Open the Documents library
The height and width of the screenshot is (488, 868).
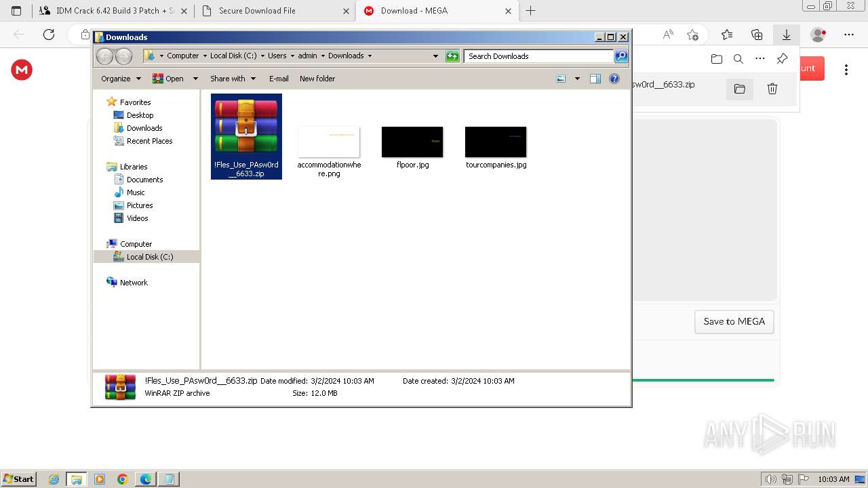tap(144, 180)
